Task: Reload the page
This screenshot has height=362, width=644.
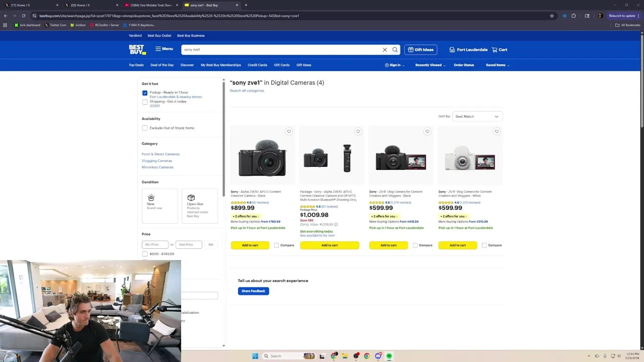Action: tap(23, 16)
